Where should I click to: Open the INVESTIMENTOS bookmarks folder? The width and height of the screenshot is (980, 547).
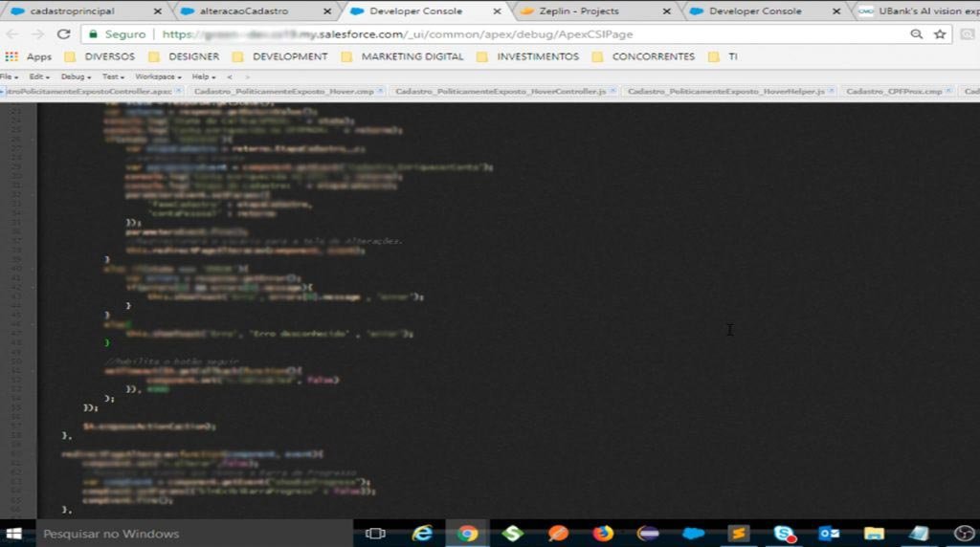tap(528, 56)
